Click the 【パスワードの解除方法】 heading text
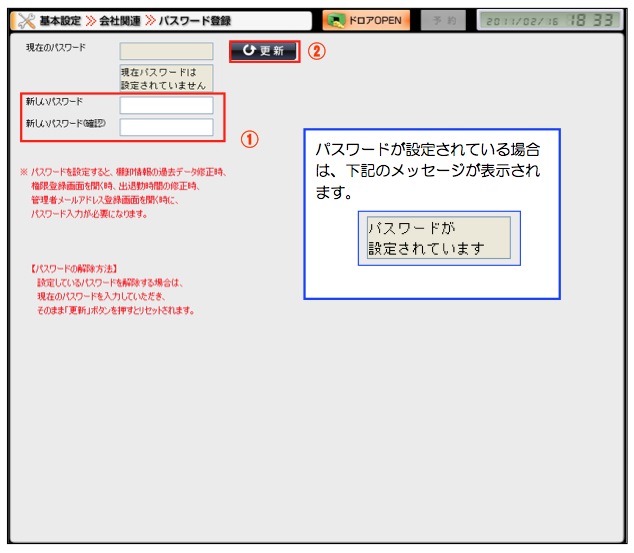This screenshot has height=553, width=634. (x=76, y=269)
